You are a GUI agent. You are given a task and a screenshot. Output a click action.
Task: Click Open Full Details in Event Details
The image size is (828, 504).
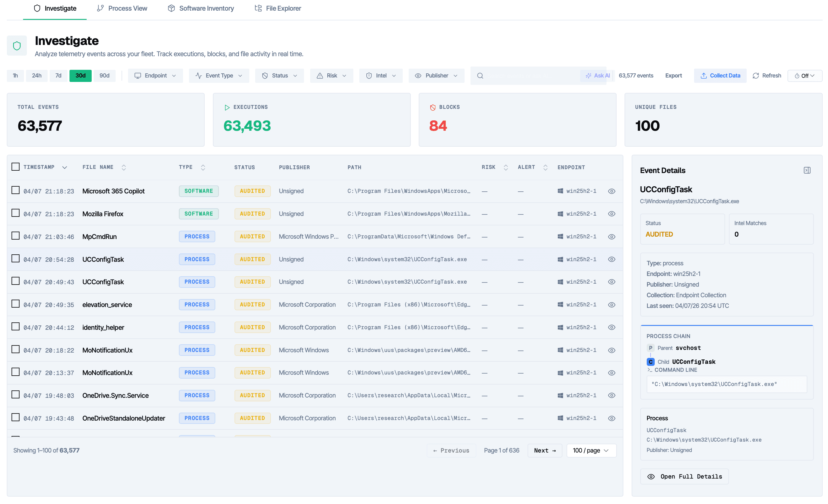click(x=684, y=476)
